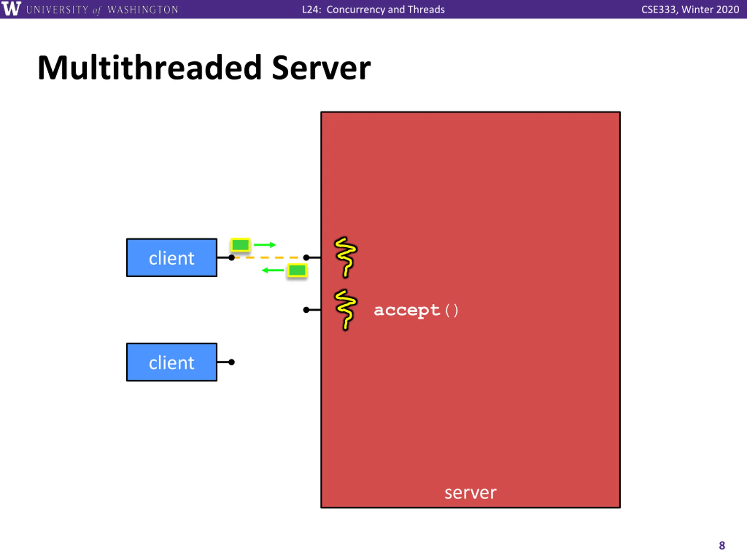Click the yellow thread squiggle beside accept()
The image size is (747, 560).
[345, 310]
